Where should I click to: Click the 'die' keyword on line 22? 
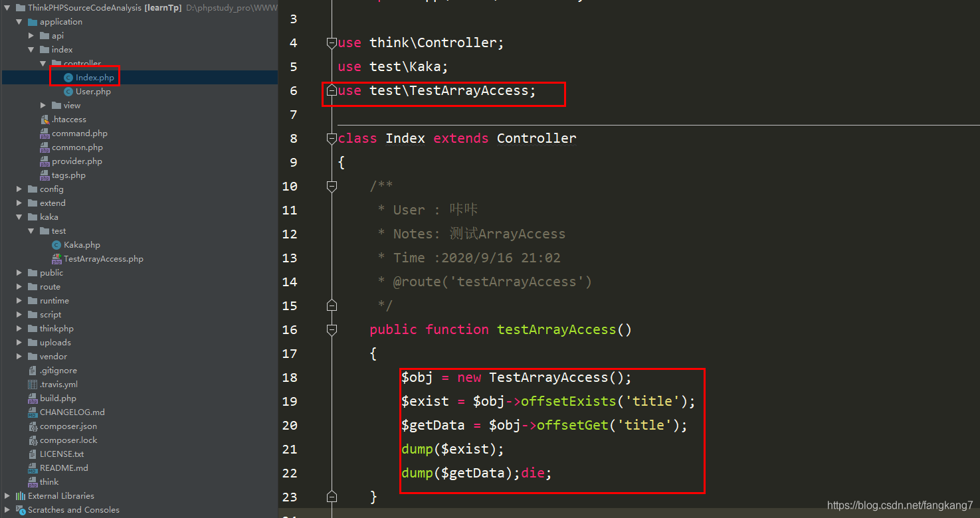point(533,474)
